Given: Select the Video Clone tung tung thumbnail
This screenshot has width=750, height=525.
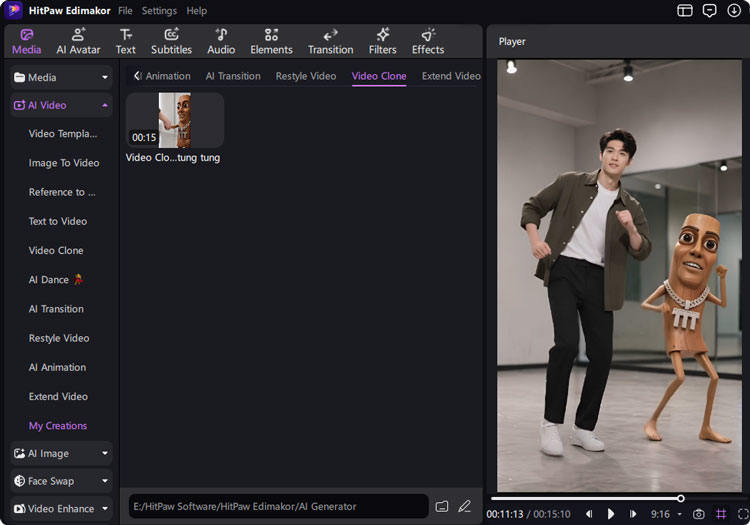Looking at the screenshot, I should click(x=175, y=120).
